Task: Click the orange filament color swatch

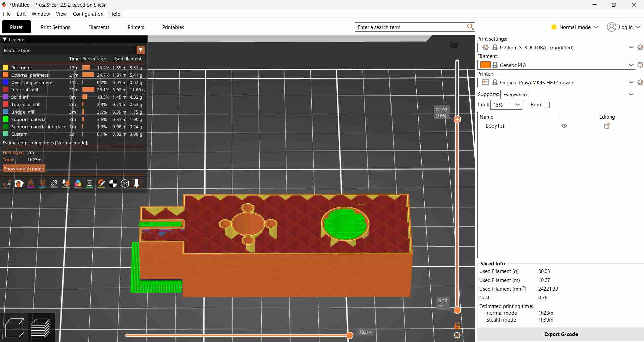Action: [486, 65]
